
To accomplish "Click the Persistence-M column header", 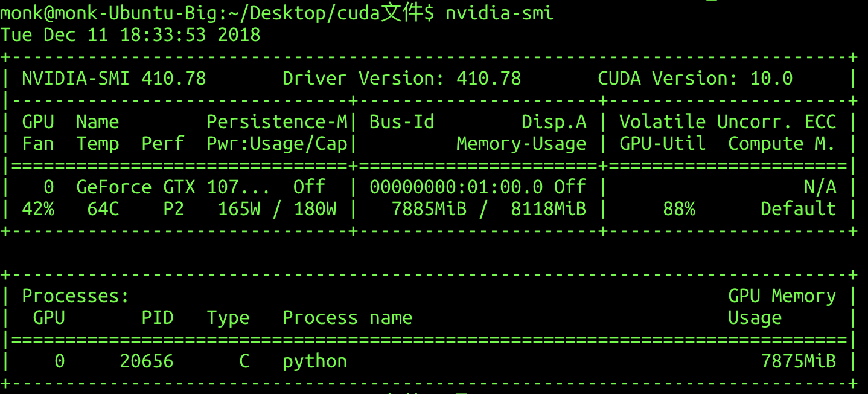I will (277, 122).
